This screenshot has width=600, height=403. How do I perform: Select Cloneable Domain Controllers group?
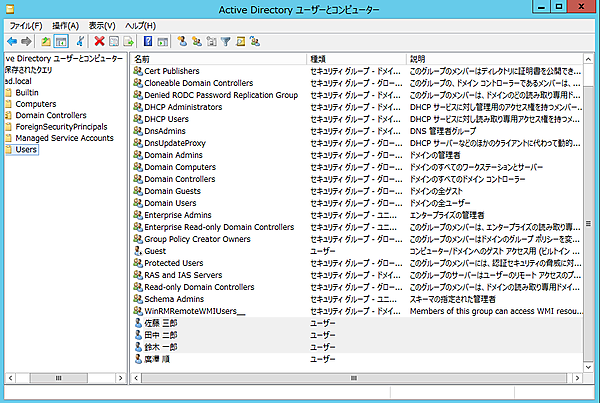pos(199,83)
